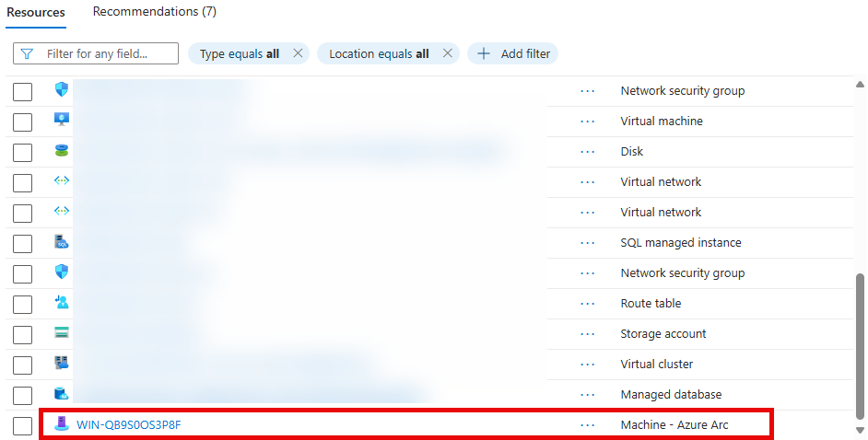The height and width of the screenshot is (440, 868).
Task: Click the Disk resource icon
Action: 62,151
